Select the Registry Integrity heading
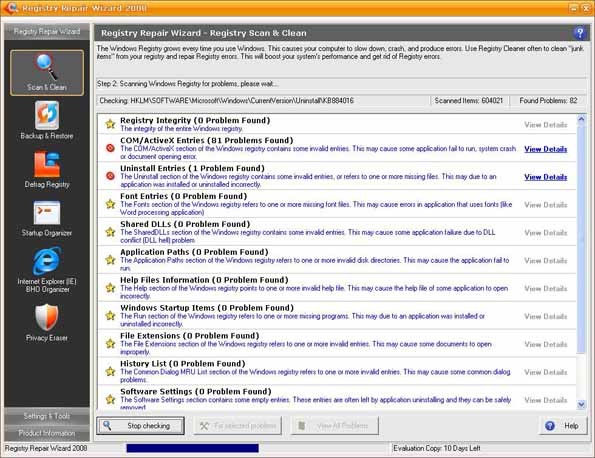 (x=195, y=120)
